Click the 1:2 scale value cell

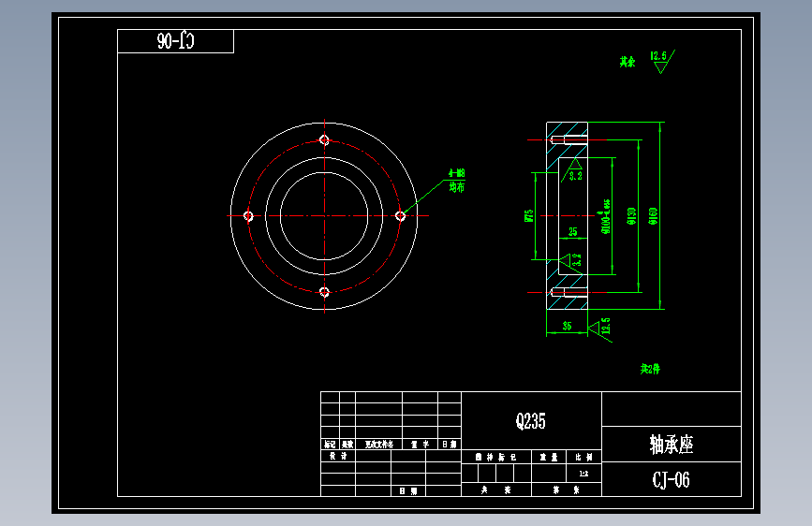583,474
